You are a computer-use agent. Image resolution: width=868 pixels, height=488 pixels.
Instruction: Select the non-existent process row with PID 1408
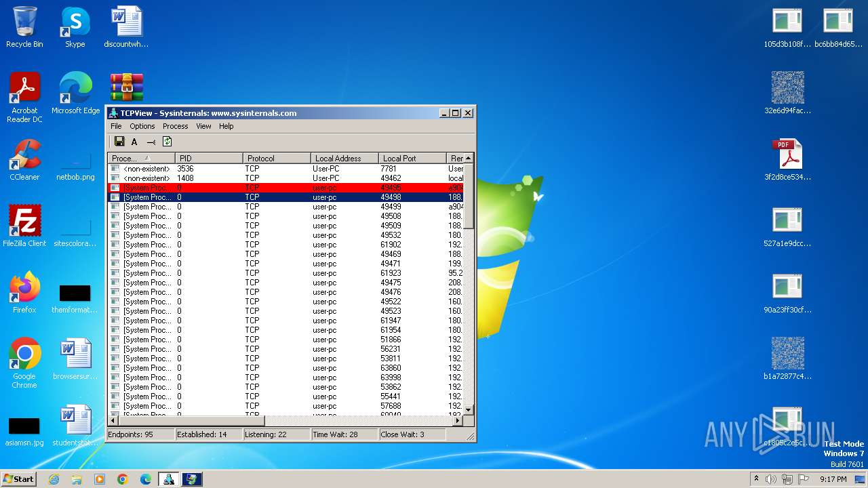(285, 178)
